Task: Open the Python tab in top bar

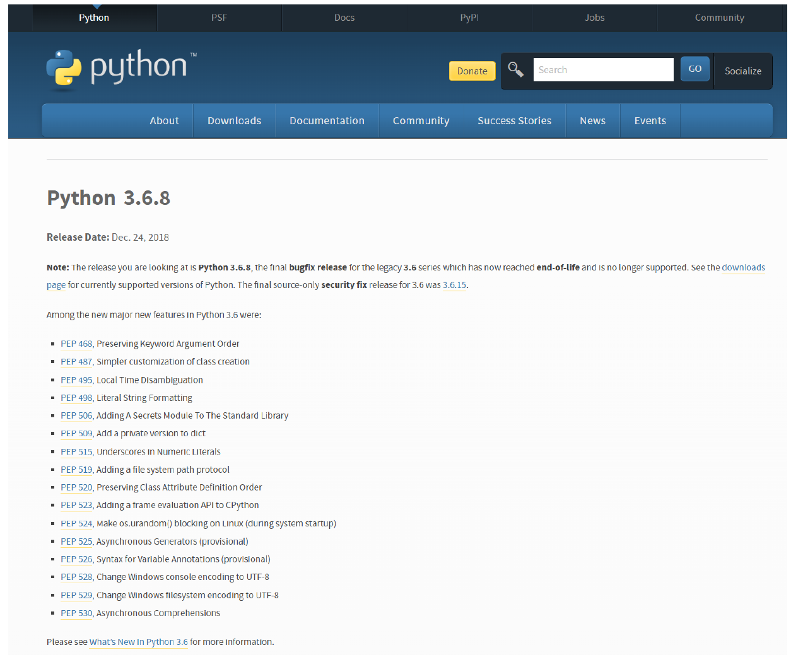Action: (x=94, y=18)
